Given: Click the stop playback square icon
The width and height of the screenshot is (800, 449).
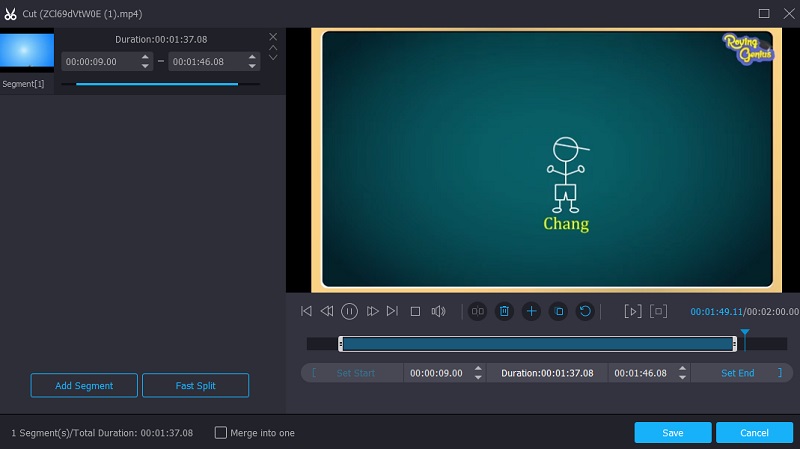Looking at the screenshot, I should tap(416, 312).
